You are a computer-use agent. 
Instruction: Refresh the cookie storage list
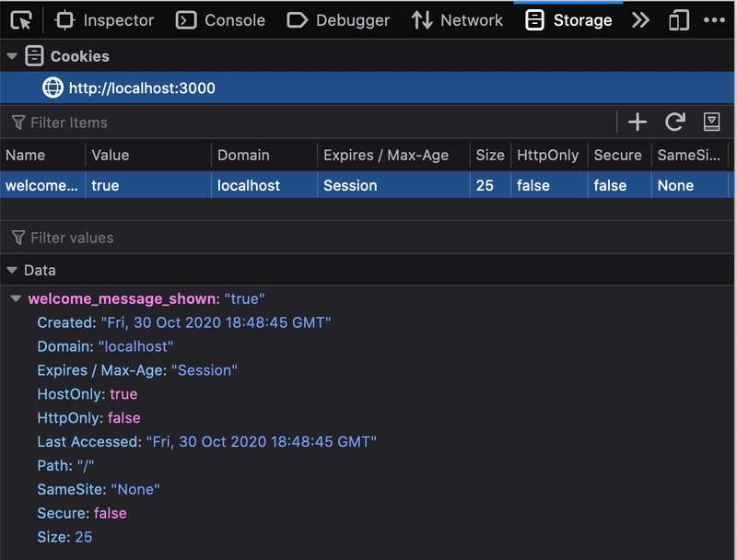click(x=675, y=122)
